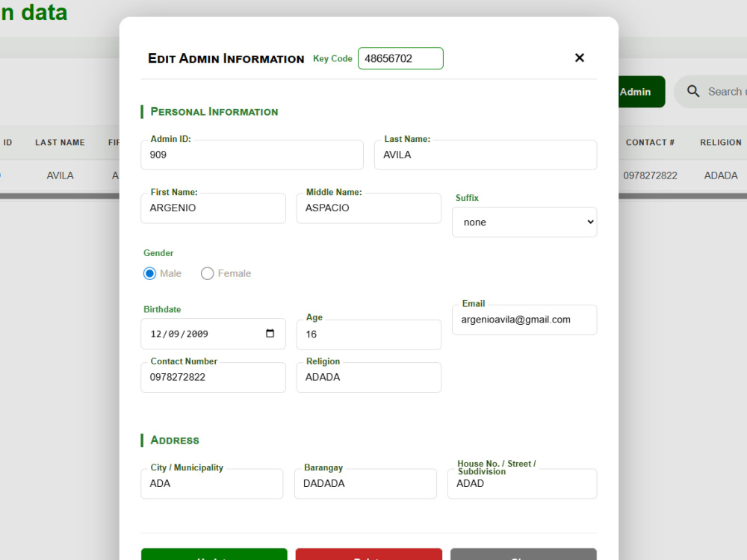Select the Male gender option
747x560 pixels.
tap(149, 273)
